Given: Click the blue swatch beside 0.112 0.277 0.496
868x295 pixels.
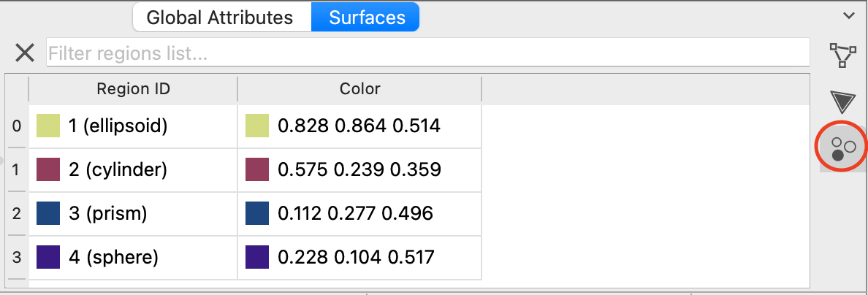Looking at the screenshot, I should [x=257, y=213].
